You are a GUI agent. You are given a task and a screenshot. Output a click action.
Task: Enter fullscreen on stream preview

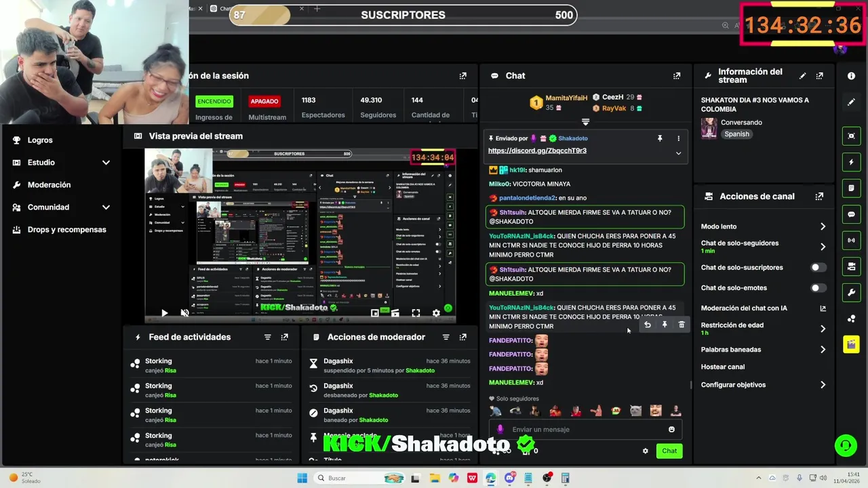click(416, 313)
